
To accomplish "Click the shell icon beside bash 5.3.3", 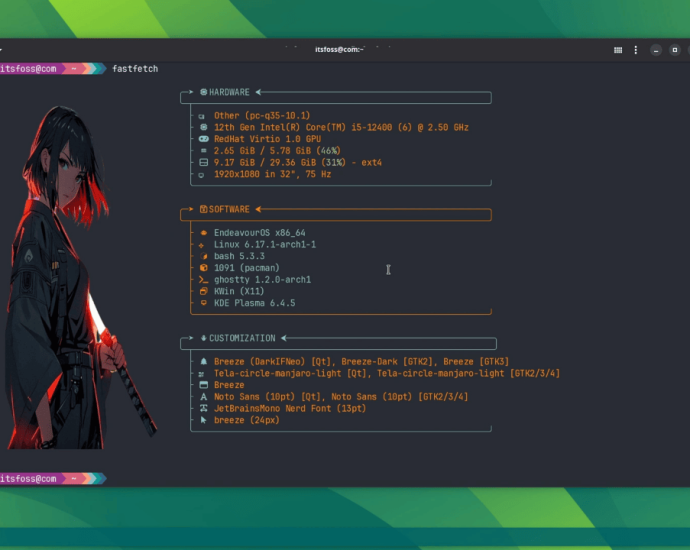I will (x=203, y=256).
